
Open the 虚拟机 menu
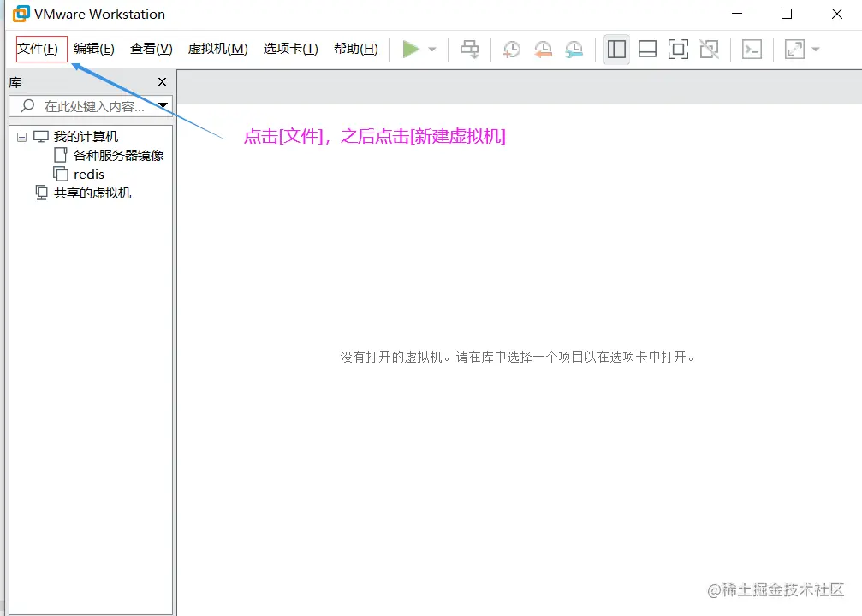click(217, 49)
